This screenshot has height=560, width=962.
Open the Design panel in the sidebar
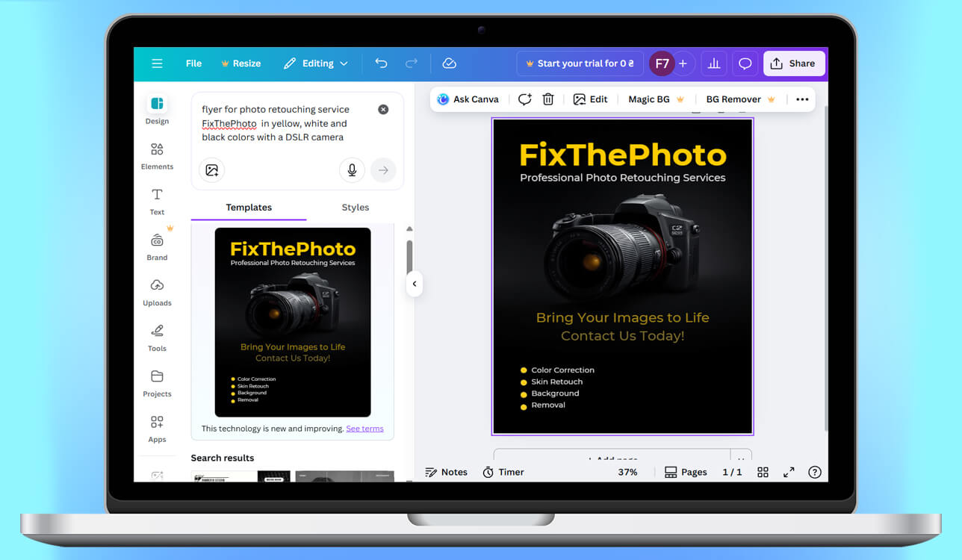(157, 109)
